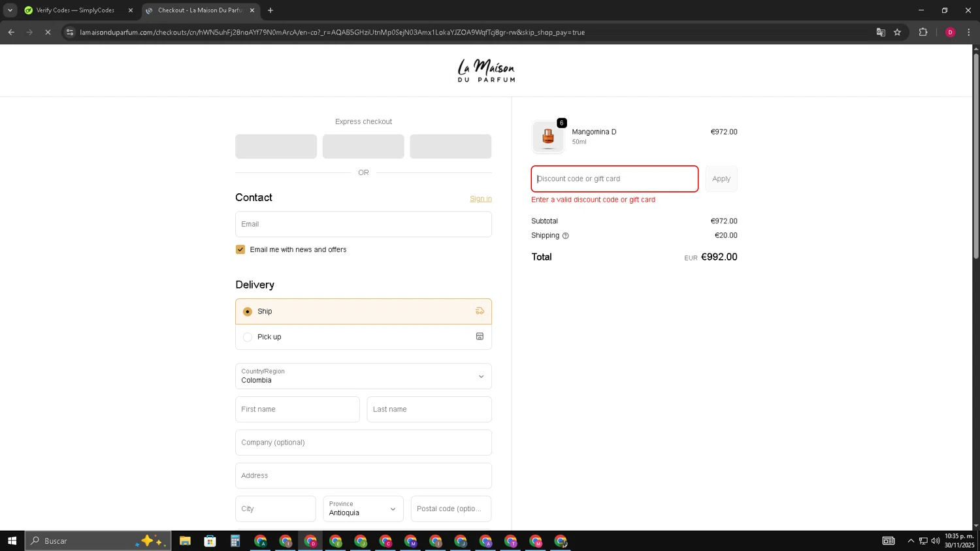980x551 pixels.
Task: Open the tab search dropdown arrow
Action: (10, 10)
